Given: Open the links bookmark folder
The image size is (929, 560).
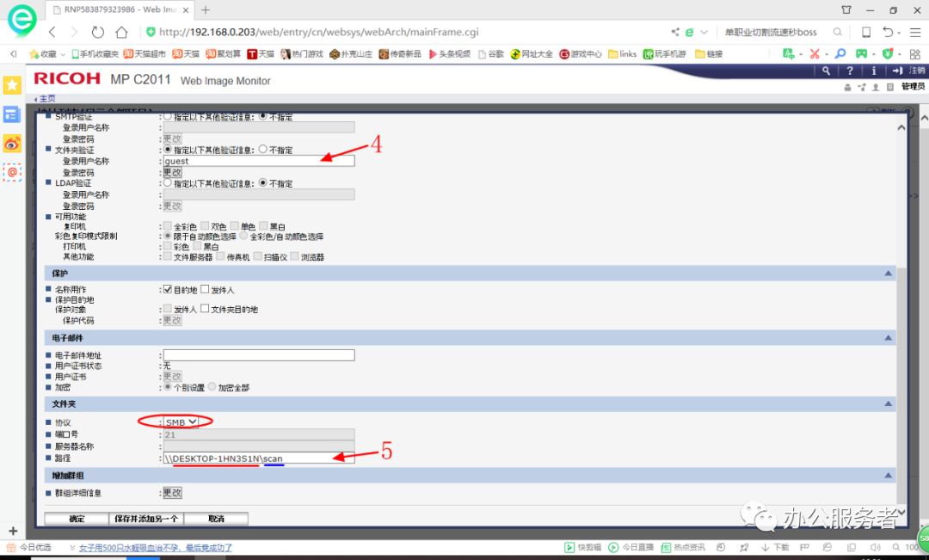Looking at the screenshot, I should pos(622,54).
